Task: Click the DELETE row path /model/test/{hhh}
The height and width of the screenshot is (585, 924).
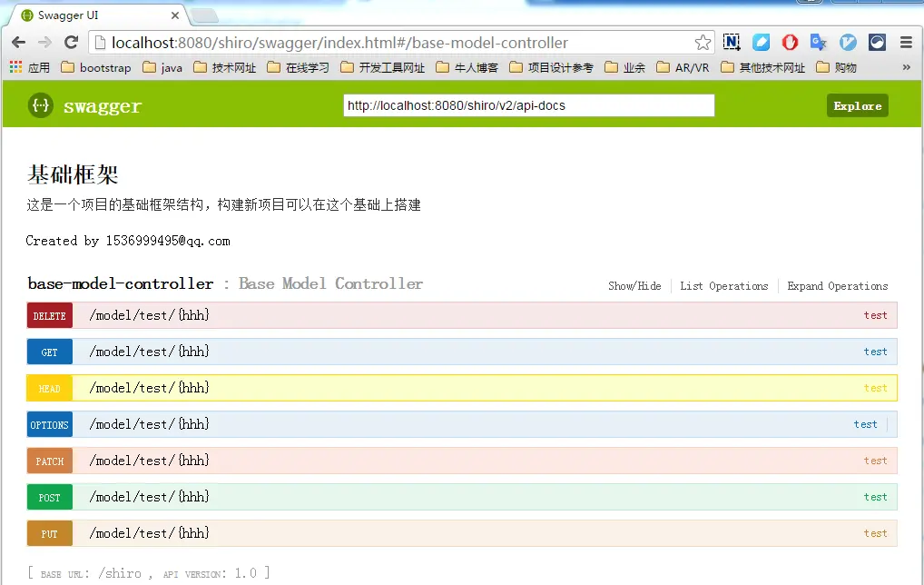Action: tap(149, 315)
